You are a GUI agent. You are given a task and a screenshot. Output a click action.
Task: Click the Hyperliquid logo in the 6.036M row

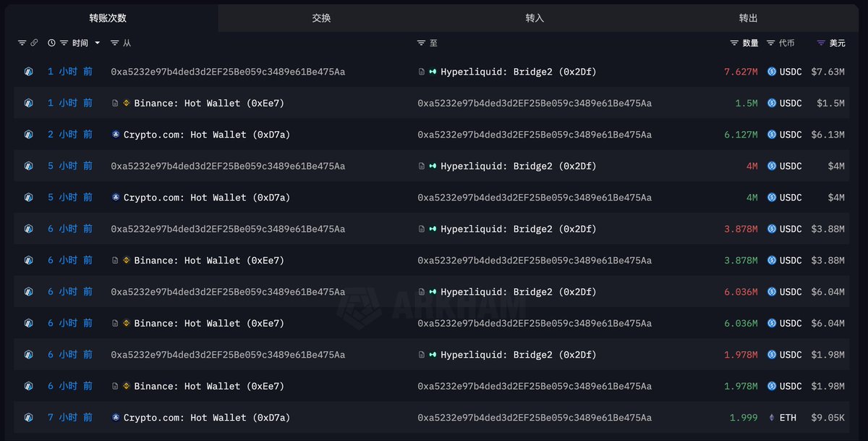coord(433,292)
